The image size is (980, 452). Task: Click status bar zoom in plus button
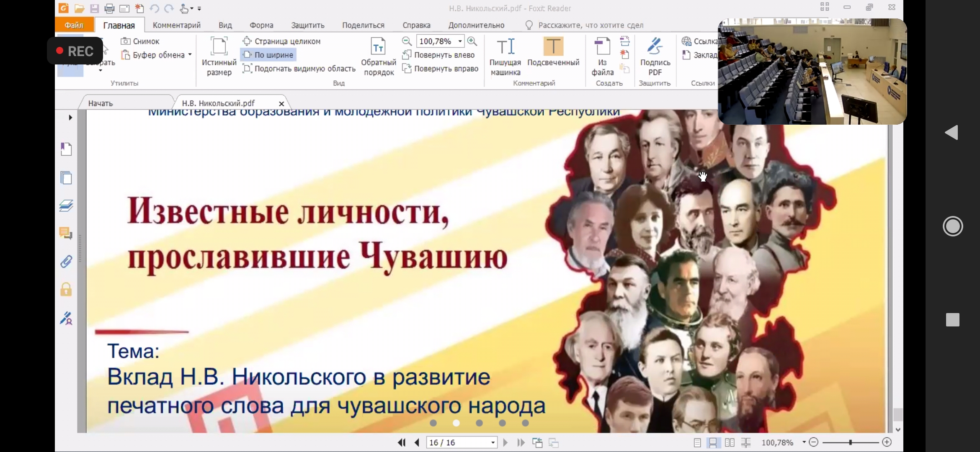click(887, 442)
